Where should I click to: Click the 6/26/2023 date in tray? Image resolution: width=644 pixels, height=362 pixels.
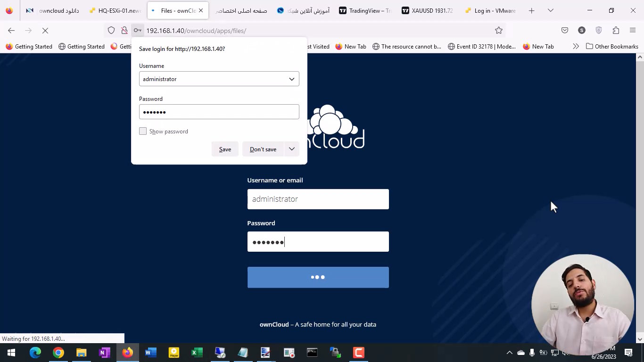point(603,357)
